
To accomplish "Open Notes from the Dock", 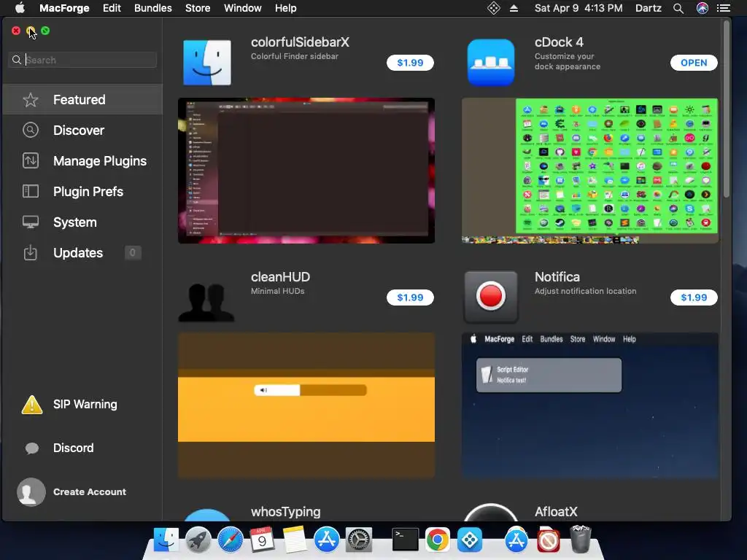I will point(295,540).
